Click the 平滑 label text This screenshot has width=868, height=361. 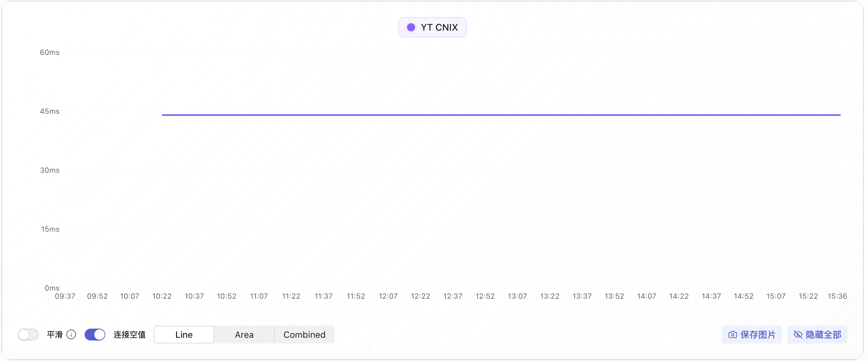click(55, 334)
